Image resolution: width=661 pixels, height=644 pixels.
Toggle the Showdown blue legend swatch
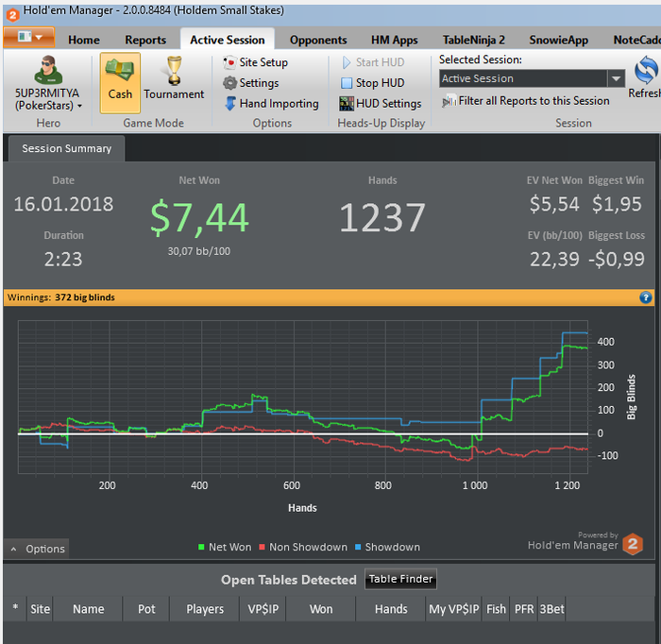point(358,547)
